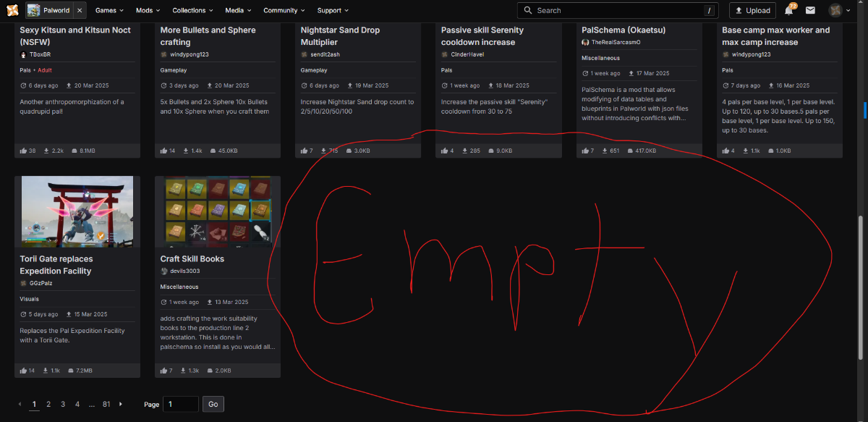The image size is (868, 422).
Task: Click the thumbs-up icon on Passive skill Serenity card
Action: pyautogui.click(x=445, y=151)
